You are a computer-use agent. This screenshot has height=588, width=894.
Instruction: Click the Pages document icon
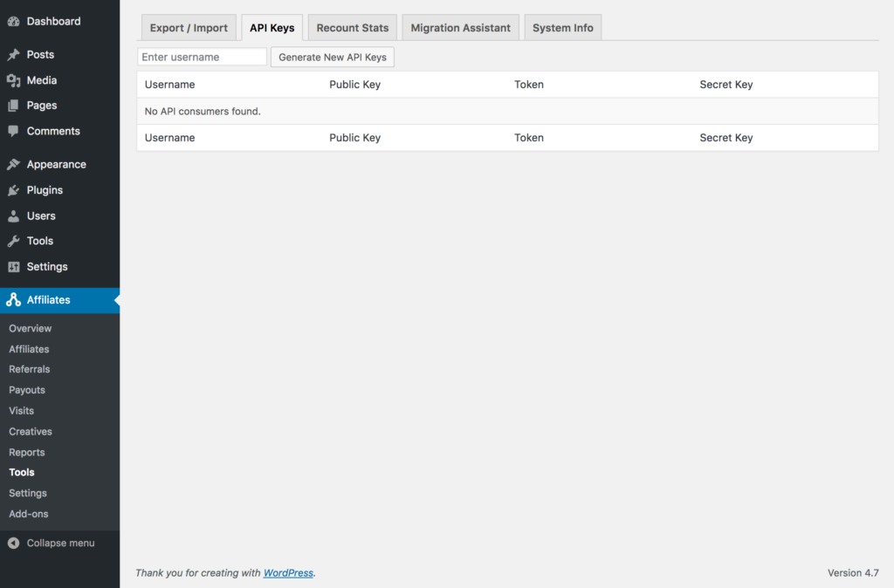16,105
